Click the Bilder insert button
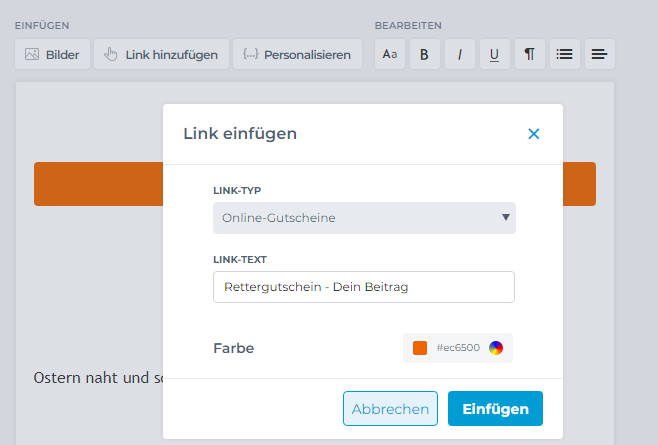The width and height of the screenshot is (658, 445). point(53,54)
